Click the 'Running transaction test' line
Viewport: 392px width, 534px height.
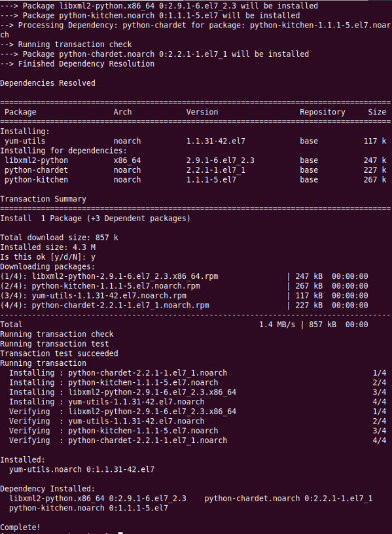54,344
